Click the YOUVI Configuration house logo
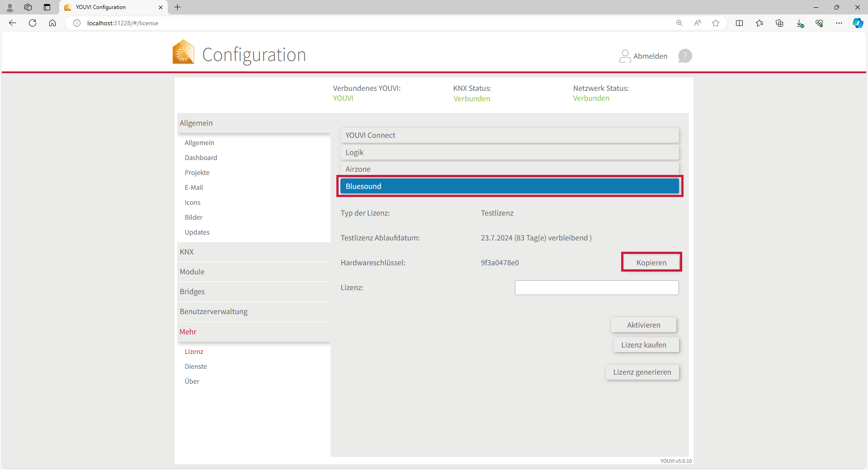The width and height of the screenshot is (868, 470). [183, 52]
